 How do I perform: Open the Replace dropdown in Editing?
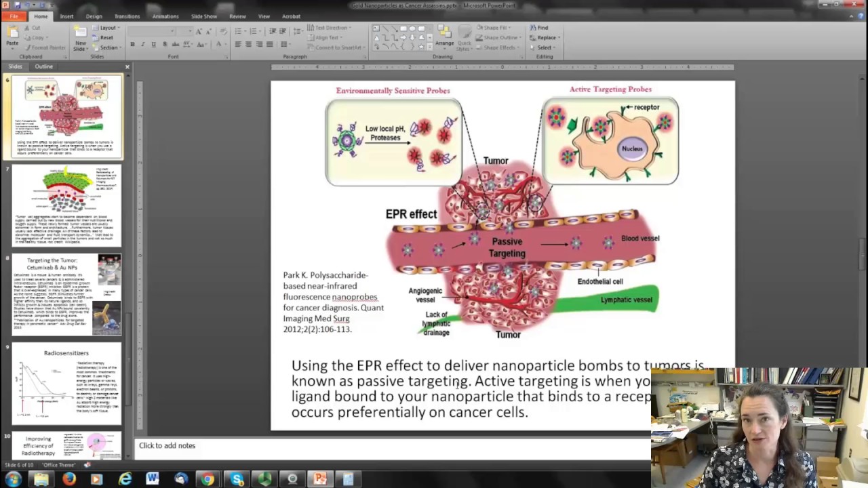[x=545, y=38]
